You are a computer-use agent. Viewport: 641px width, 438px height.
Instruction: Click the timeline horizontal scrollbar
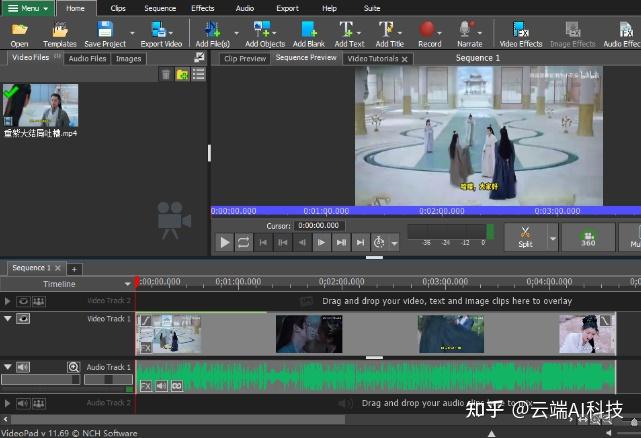click(x=178, y=419)
